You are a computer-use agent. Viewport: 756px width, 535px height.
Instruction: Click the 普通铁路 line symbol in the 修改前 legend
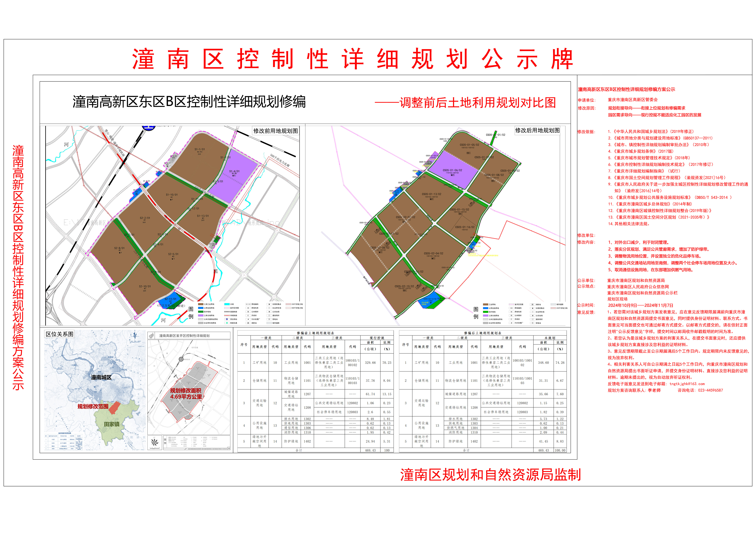click(x=227, y=312)
